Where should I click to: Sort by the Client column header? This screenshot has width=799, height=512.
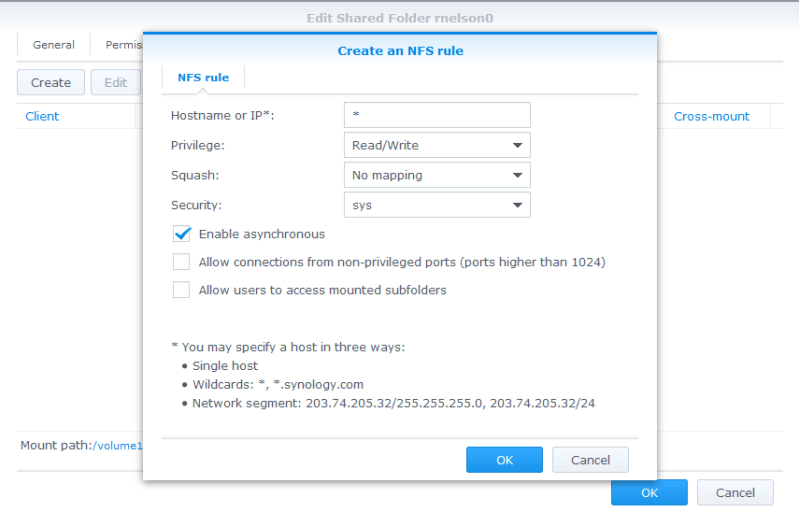tap(42, 116)
